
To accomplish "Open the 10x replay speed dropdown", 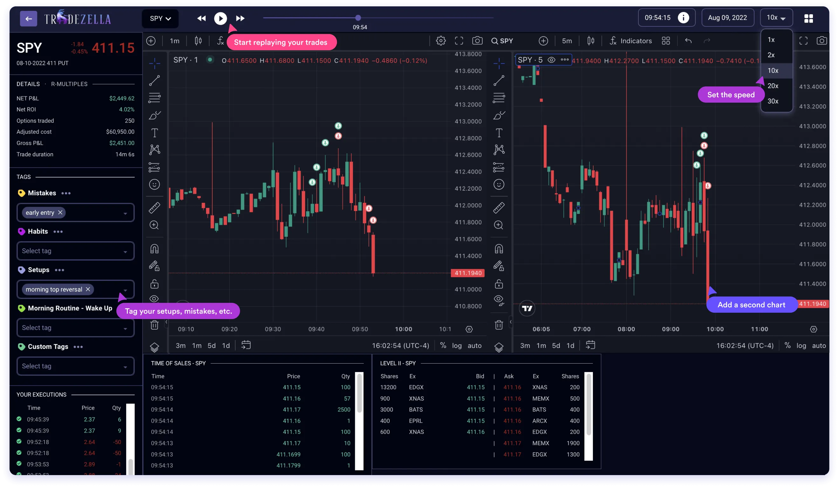I will 776,17.
